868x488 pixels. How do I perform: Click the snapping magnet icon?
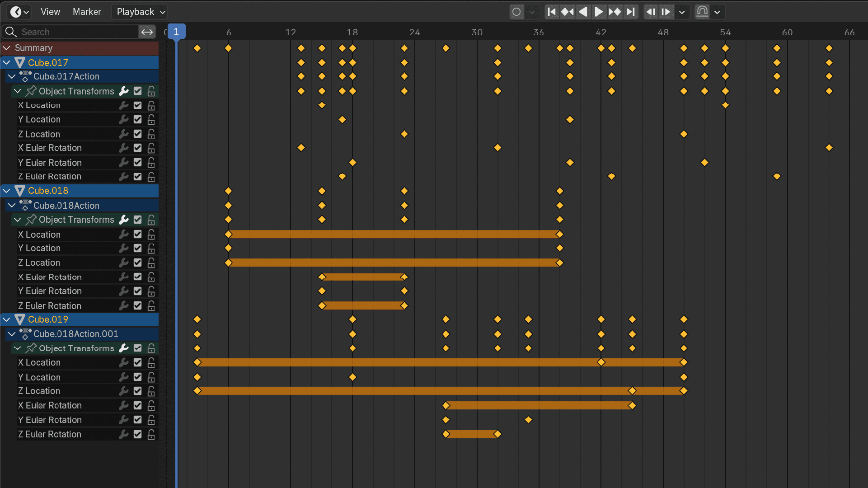tap(702, 12)
